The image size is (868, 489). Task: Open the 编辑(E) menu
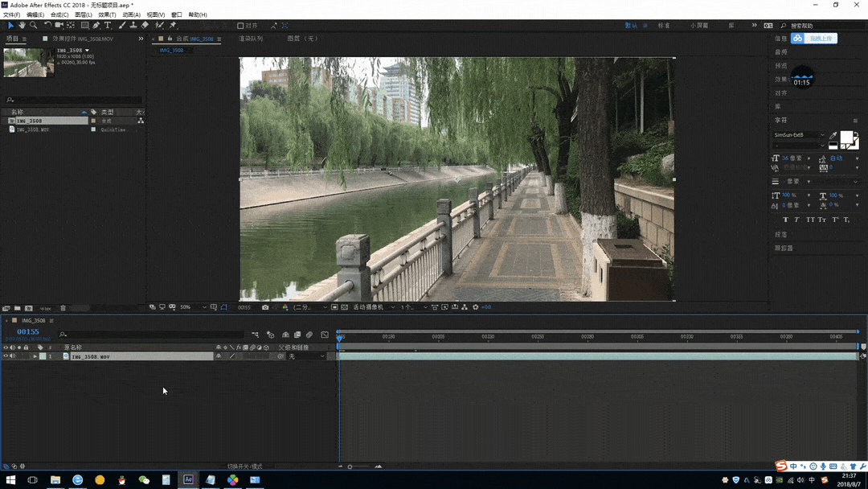point(35,15)
